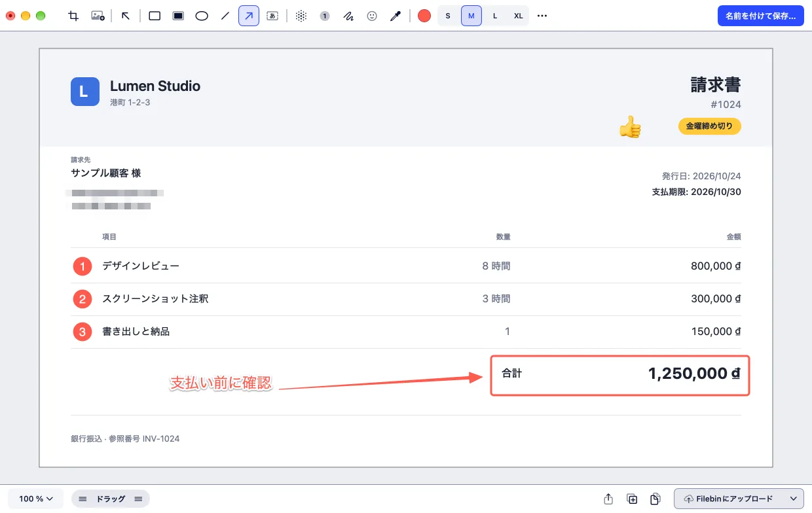This screenshot has height=513, width=812.
Task: Click the スクリーンショット注釈 item row
Action: tap(406, 299)
